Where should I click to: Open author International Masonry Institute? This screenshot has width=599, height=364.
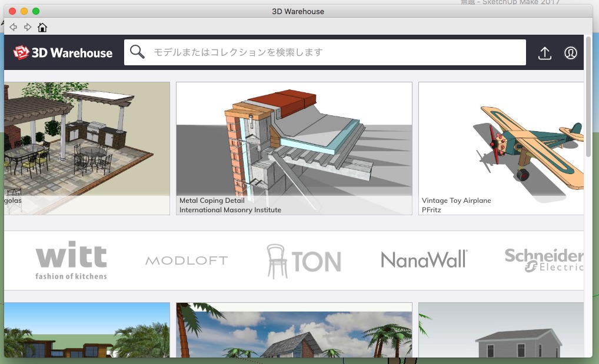(230, 210)
